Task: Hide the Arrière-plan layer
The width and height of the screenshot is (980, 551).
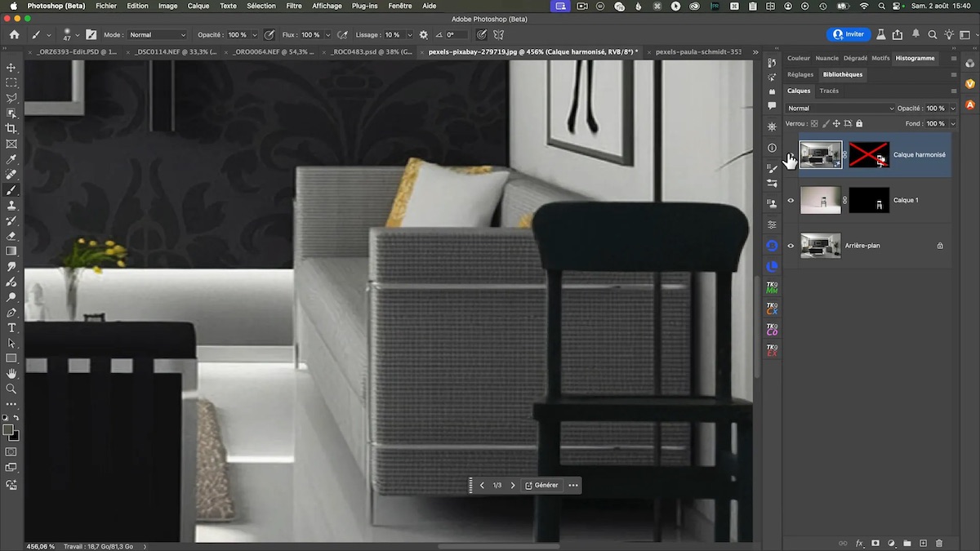Action: pyautogui.click(x=791, y=246)
